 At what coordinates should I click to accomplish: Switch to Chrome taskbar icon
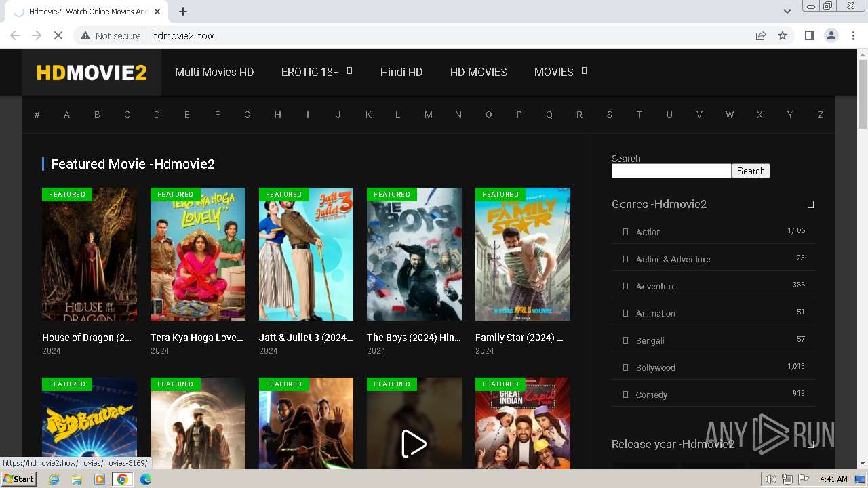(x=122, y=479)
